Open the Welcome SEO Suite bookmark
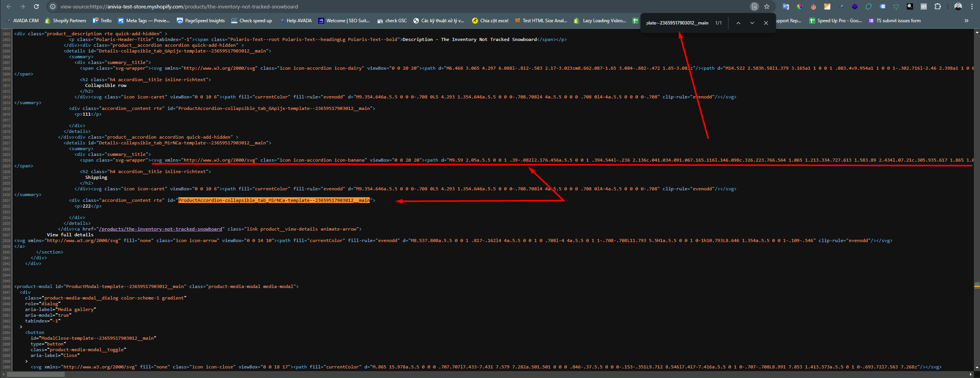This screenshot has height=378, width=980. pyautogui.click(x=344, y=21)
